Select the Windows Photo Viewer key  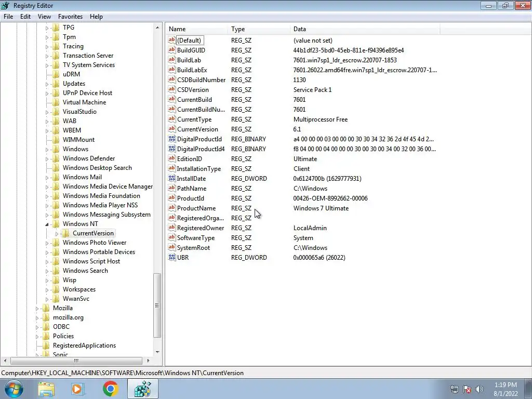pos(95,242)
